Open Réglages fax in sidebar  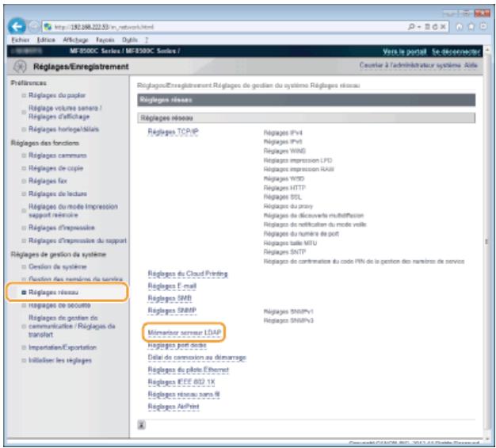[x=48, y=181]
